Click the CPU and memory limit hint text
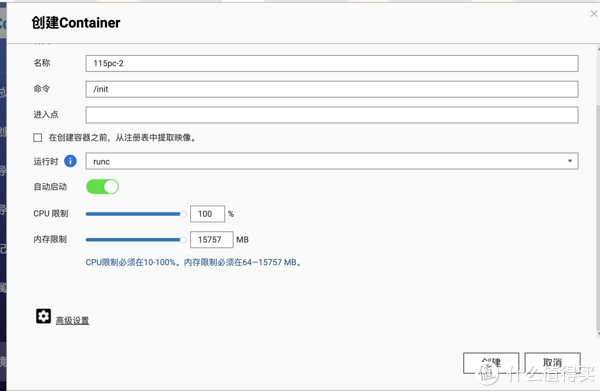Screen dimensions: 600x391 [193, 262]
